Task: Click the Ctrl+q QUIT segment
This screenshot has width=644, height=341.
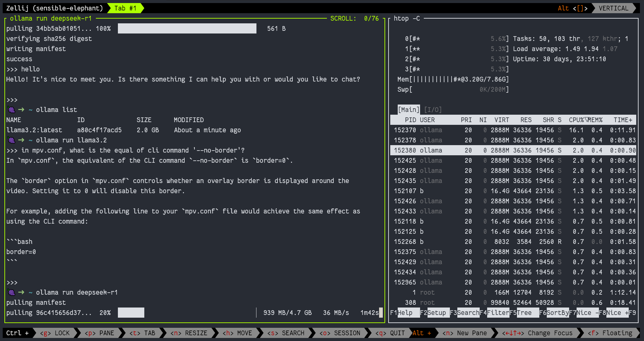Action: [x=390, y=333]
